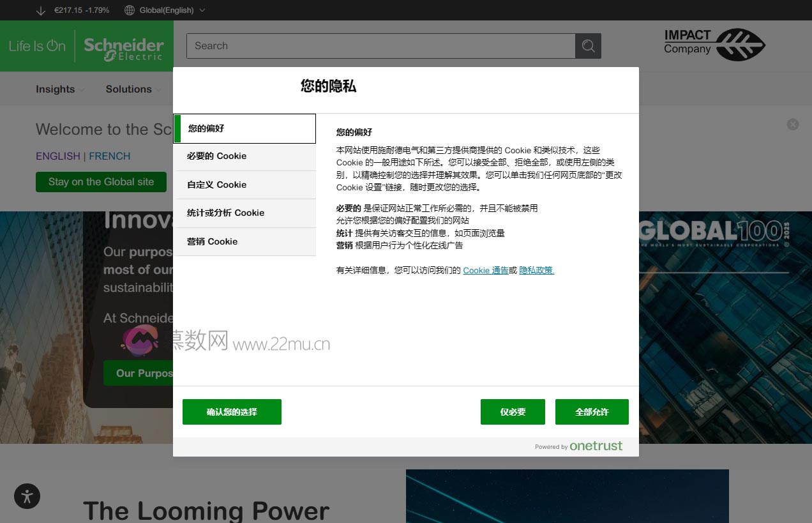The width and height of the screenshot is (812, 523).
Task: Click the Schneider Electric logo
Action: click(x=123, y=46)
